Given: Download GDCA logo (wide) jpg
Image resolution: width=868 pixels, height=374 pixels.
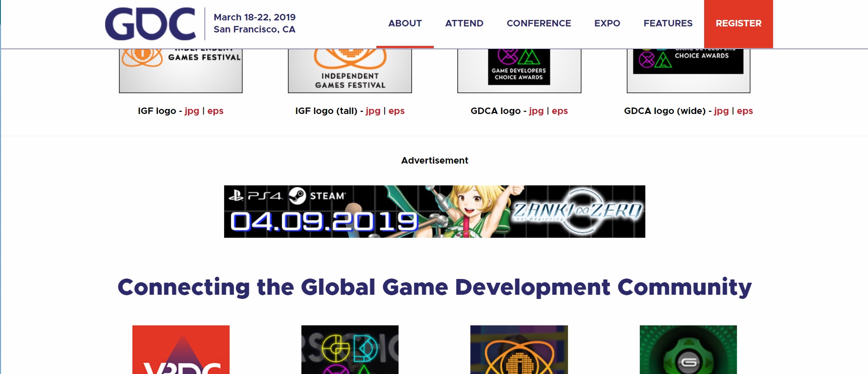Looking at the screenshot, I should pos(721,111).
